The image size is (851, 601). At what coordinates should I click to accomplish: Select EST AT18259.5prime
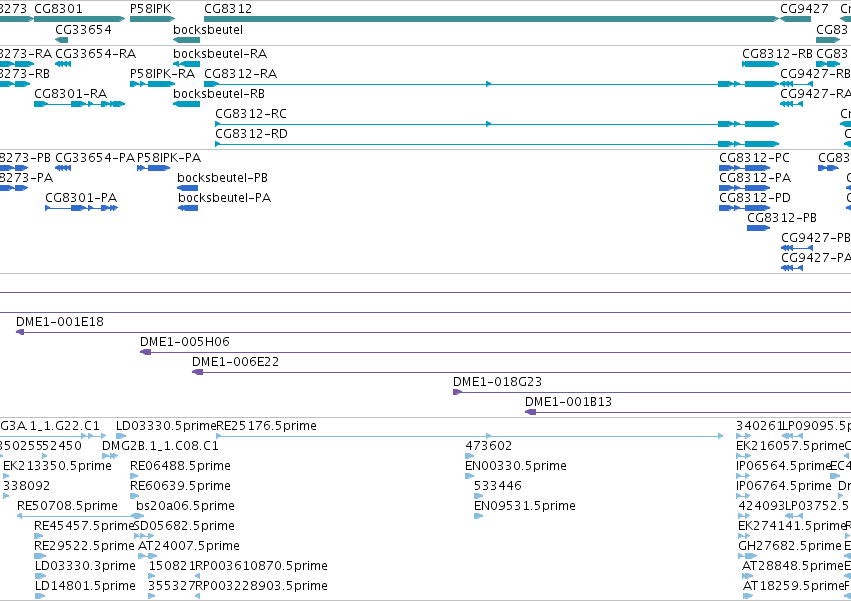793,587
